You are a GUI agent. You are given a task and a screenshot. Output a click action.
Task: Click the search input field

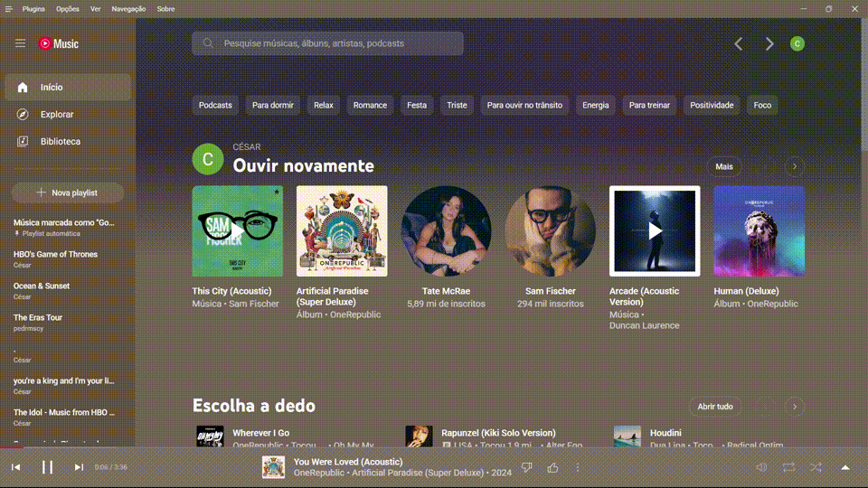pos(327,43)
